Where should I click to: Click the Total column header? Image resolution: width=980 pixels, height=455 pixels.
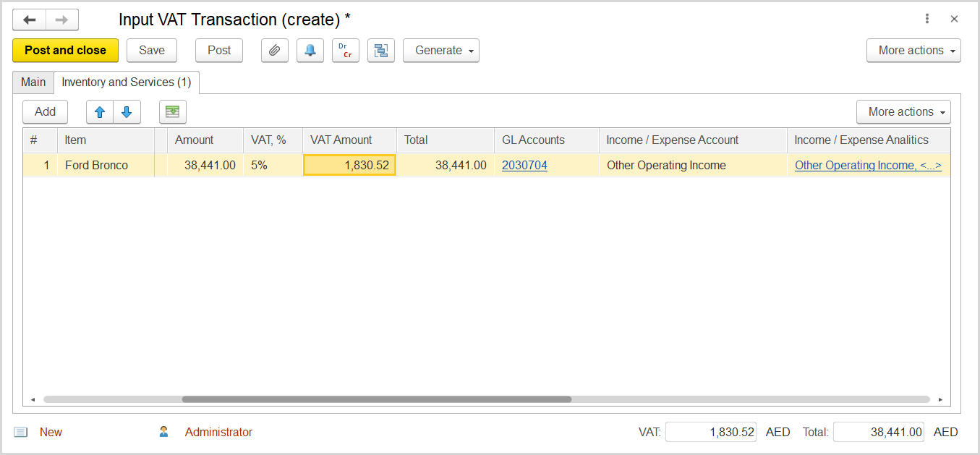coord(446,140)
